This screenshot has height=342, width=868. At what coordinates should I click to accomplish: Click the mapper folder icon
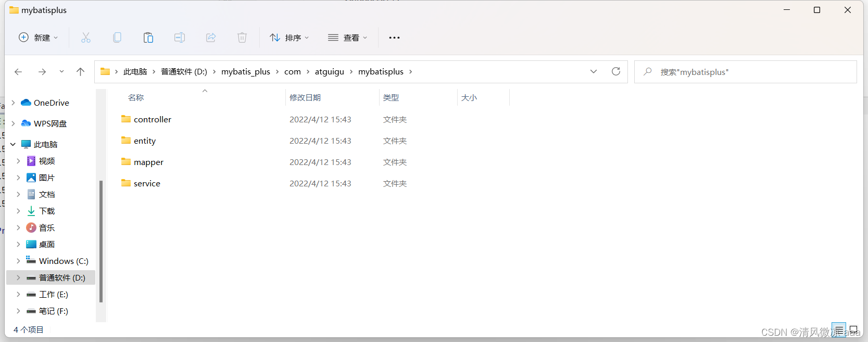[126, 161]
